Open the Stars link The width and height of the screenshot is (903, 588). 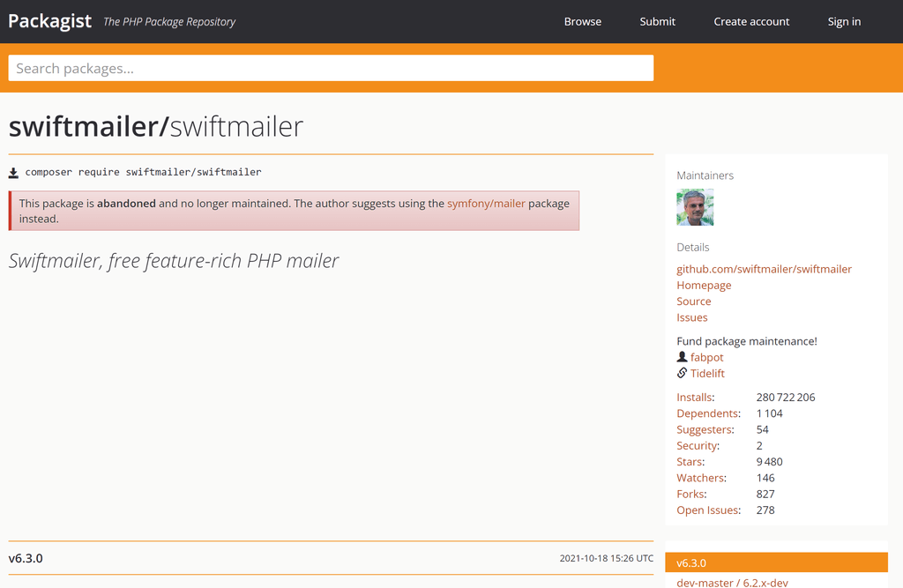click(690, 462)
